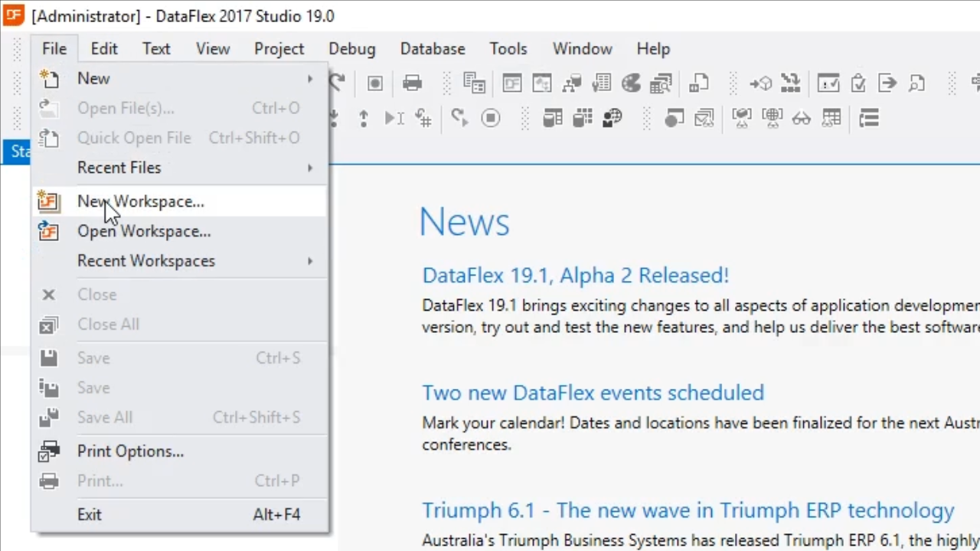This screenshot has width=980, height=551.
Task: Open the Triumph 6.1 news headline link
Action: click(688, 510)
